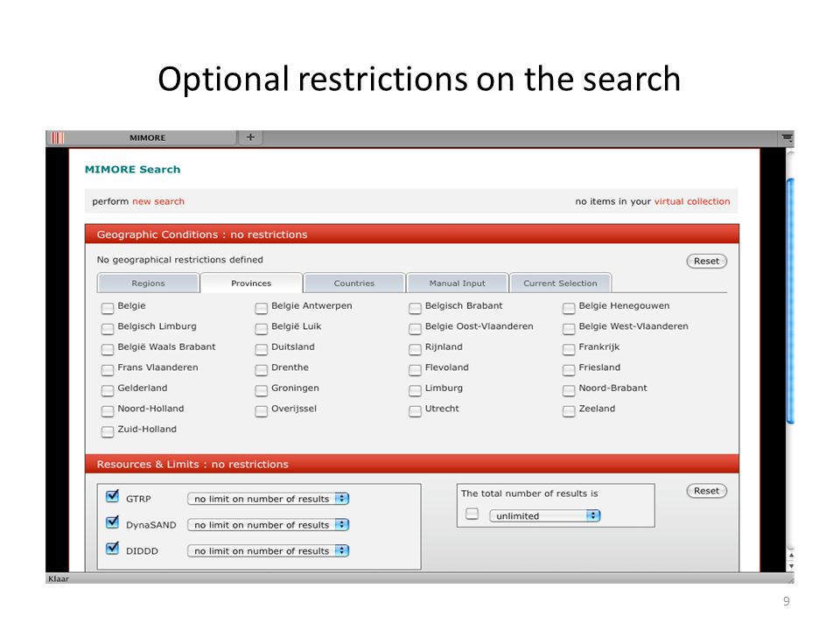The width and height of the screenshot is (840, 630).
Task: Collapse the Resources & Limits header
Action: click(x=412, y=464)
